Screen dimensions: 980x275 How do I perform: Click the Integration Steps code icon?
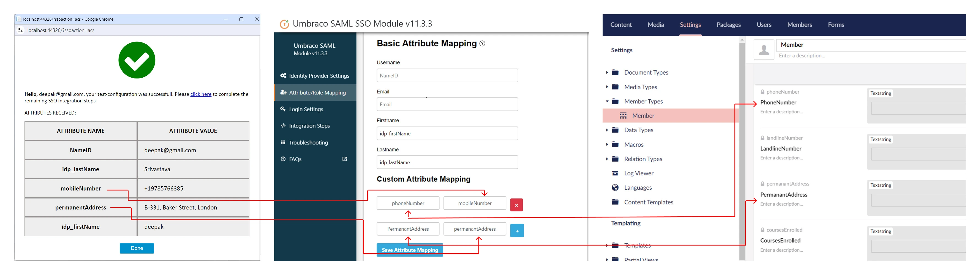click(x=283, y=126)
